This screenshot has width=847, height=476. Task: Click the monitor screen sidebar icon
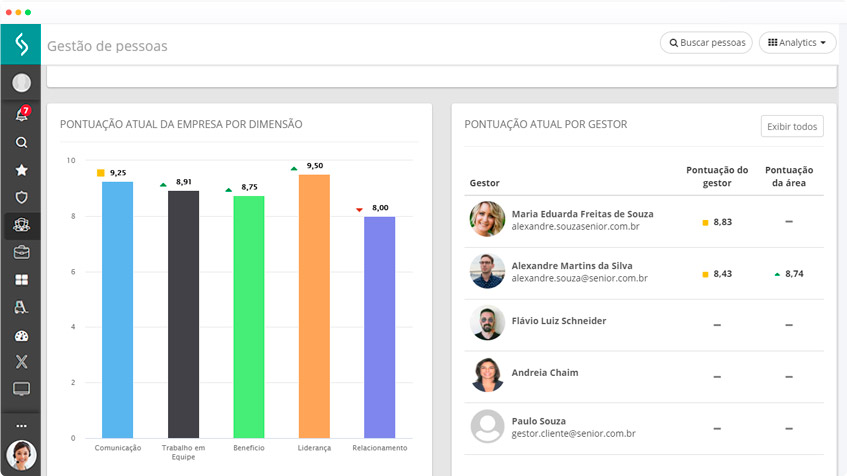pos(21,389)
